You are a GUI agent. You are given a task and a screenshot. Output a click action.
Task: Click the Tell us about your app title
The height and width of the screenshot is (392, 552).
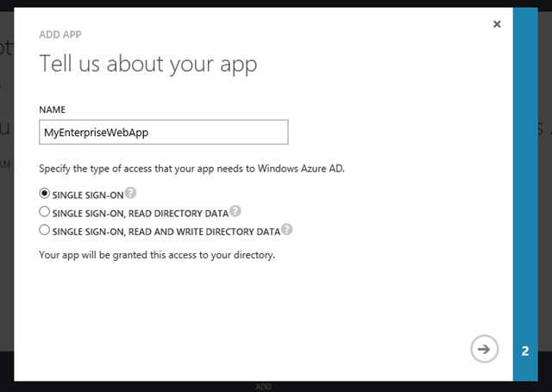pos(148,65)
